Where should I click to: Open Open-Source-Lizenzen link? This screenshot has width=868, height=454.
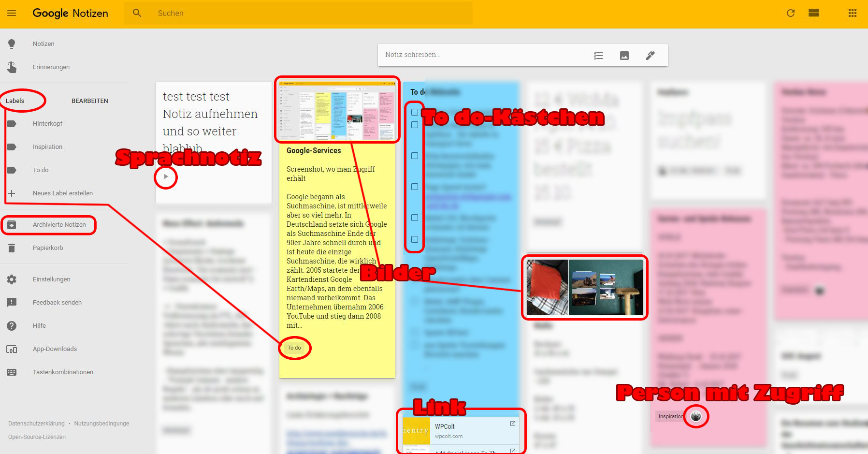coord(37,437)
